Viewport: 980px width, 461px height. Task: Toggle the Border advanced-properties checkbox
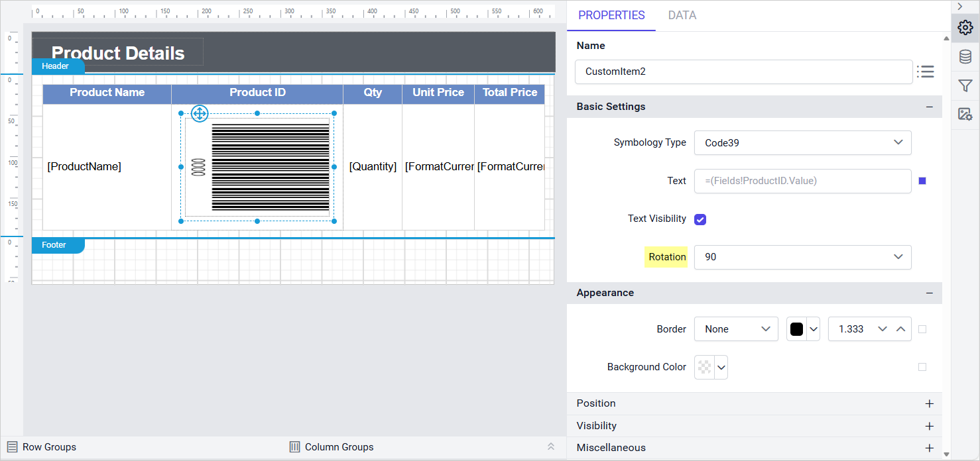922,329
